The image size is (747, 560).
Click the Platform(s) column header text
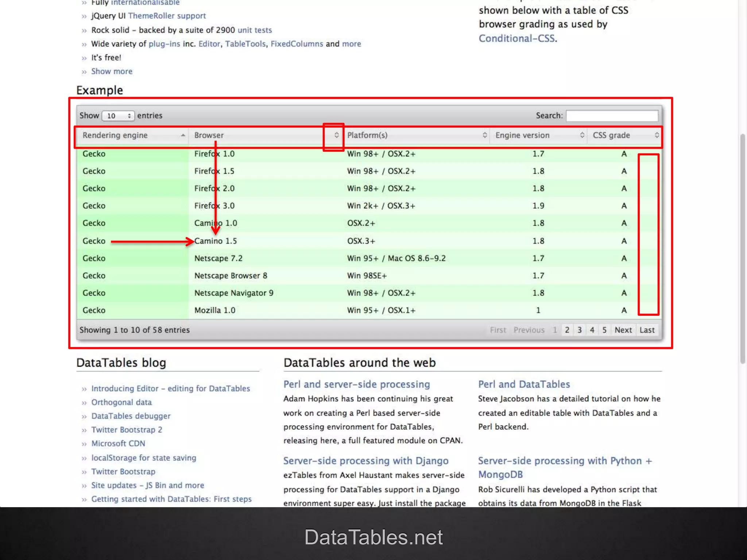367,135
